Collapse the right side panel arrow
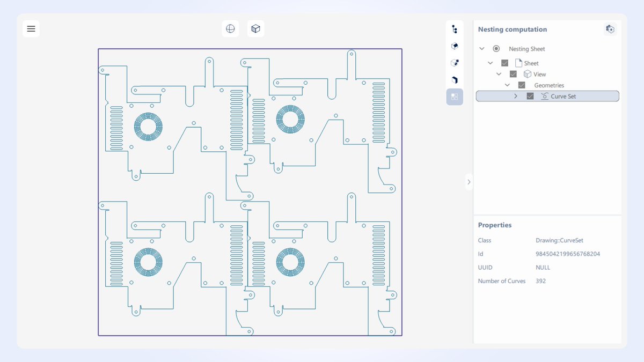The height and width of the screenshot is (362, 644). click(x=469, y=182)
